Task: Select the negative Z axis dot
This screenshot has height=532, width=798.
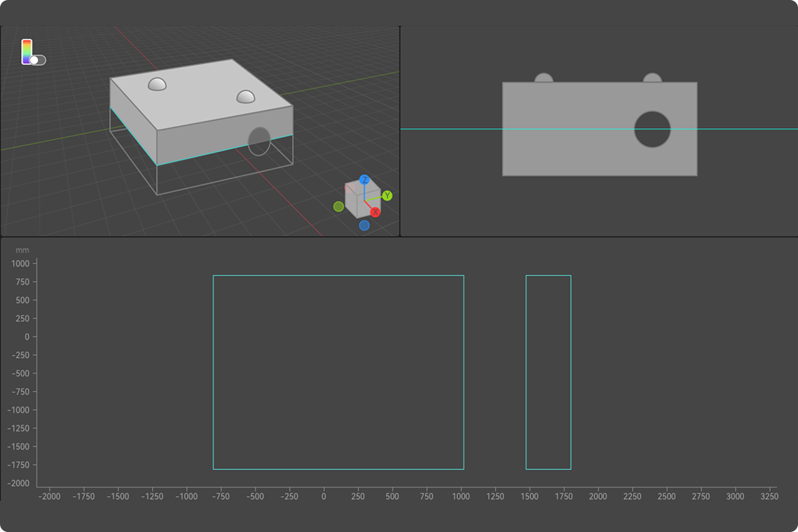Action: pos(364,225)
